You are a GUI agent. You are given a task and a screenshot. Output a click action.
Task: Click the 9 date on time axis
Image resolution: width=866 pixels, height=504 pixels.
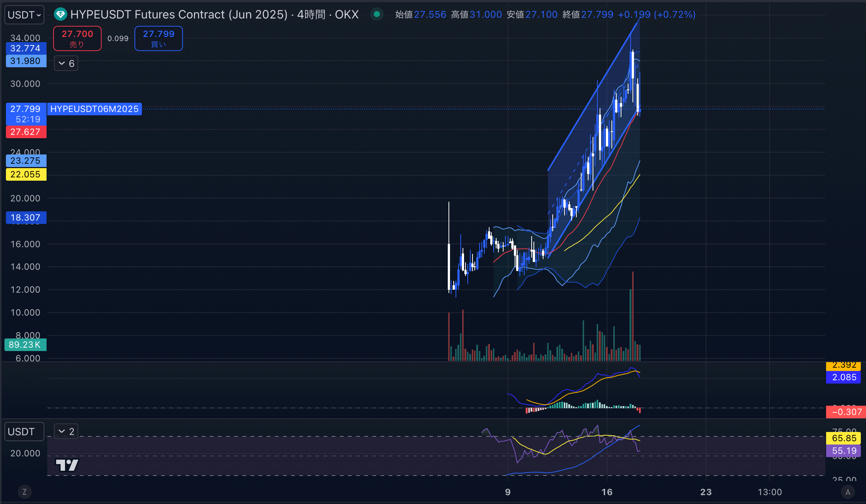508,492
